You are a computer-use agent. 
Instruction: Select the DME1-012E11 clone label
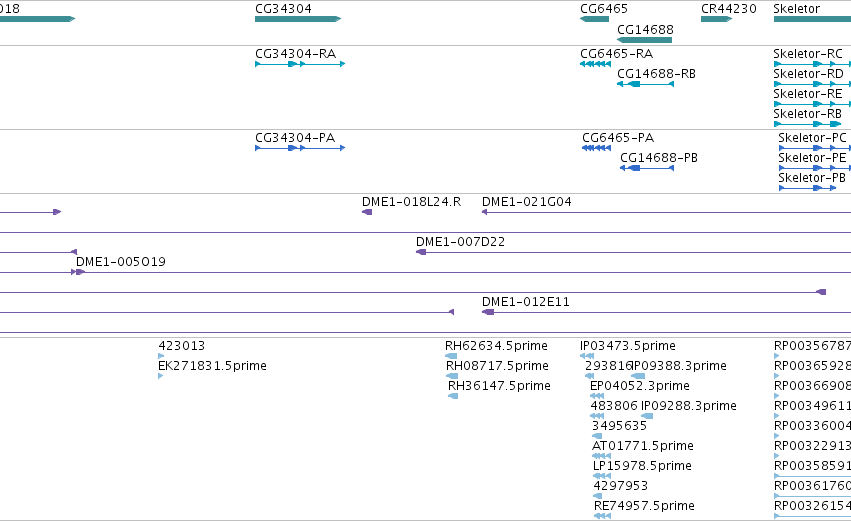(x=525, y=302)
